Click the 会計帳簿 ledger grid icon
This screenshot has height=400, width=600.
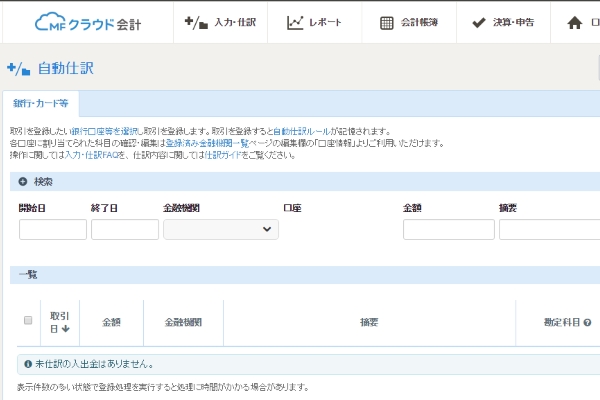point(386,22)
